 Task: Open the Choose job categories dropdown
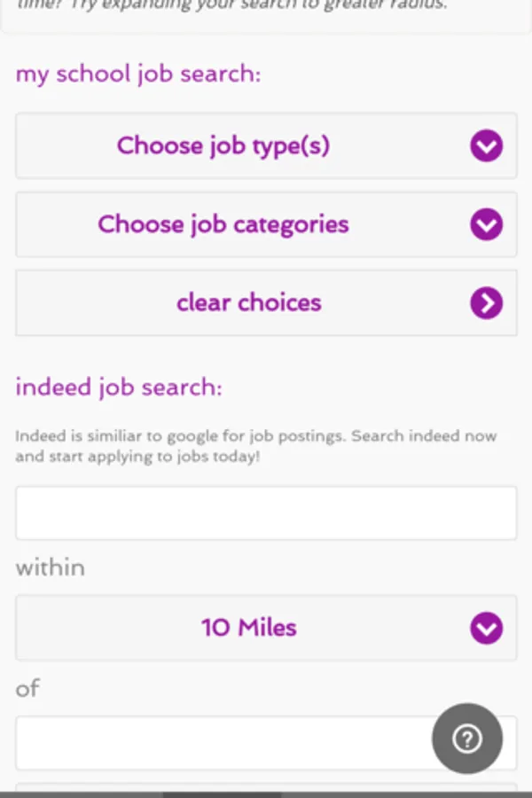266,224
